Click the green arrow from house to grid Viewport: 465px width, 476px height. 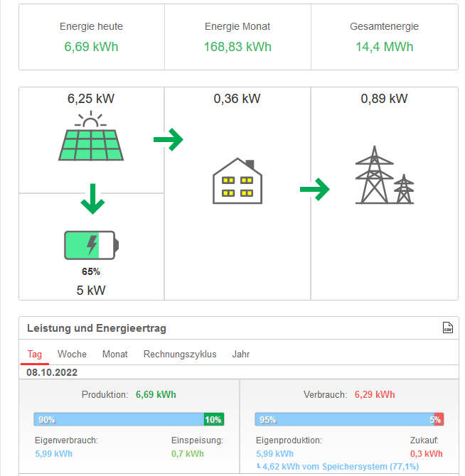coord(314,189)
